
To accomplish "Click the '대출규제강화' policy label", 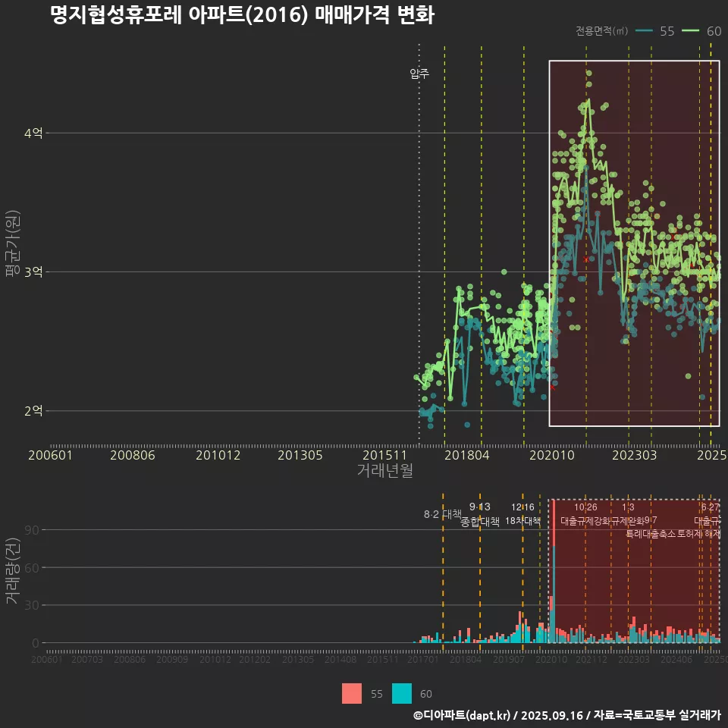I will tap(585, 521).
